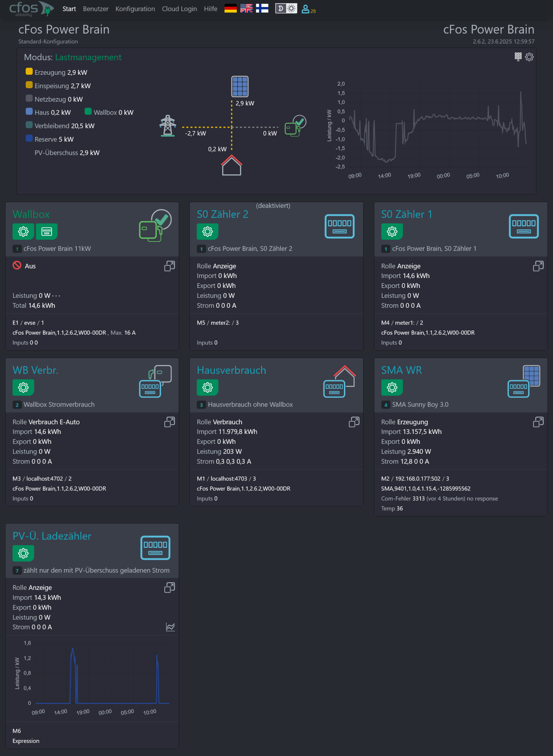
Task: Toggle the Einspeisung legend swatch
Action: [x=29, y=85]
